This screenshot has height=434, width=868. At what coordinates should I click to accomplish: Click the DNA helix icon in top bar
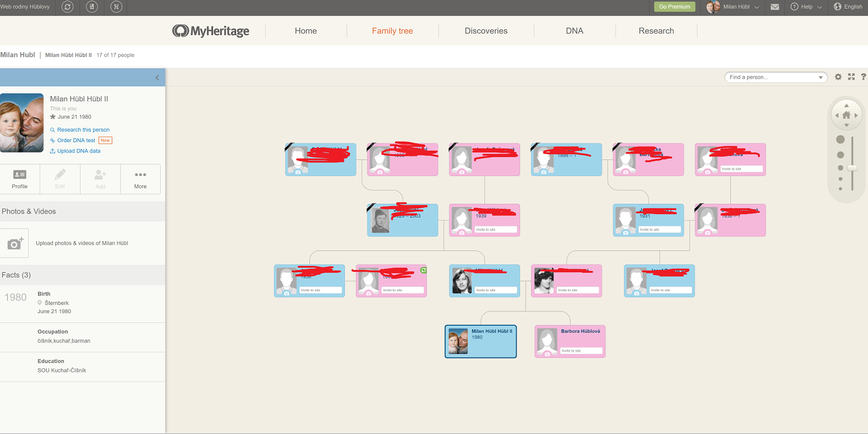point(116,7)
